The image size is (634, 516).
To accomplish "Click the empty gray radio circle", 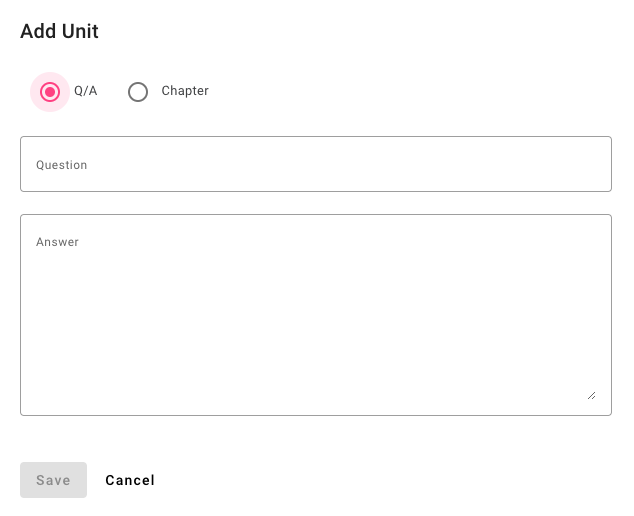I will (138, 92).
